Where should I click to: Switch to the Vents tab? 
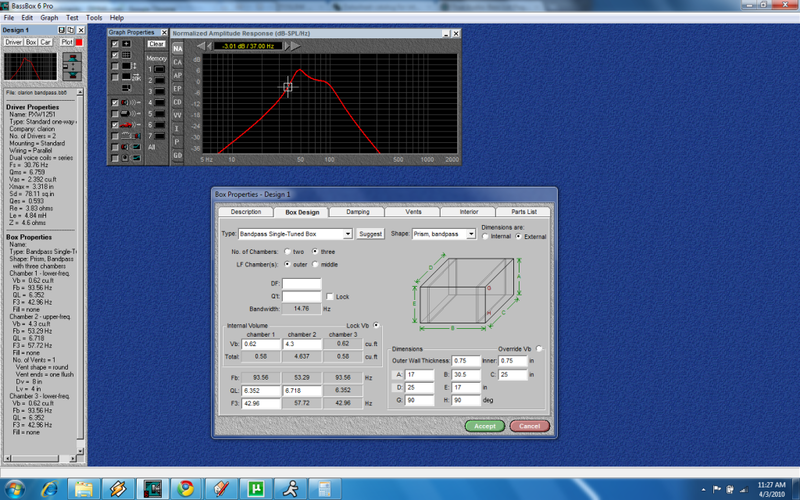click(x=413, y=212)
